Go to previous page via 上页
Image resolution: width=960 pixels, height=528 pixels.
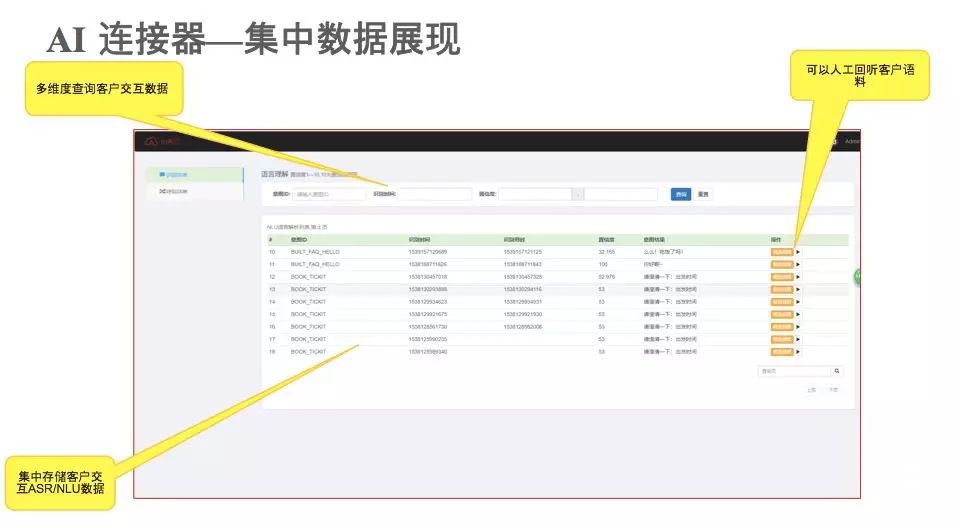(x=811, y=390)
